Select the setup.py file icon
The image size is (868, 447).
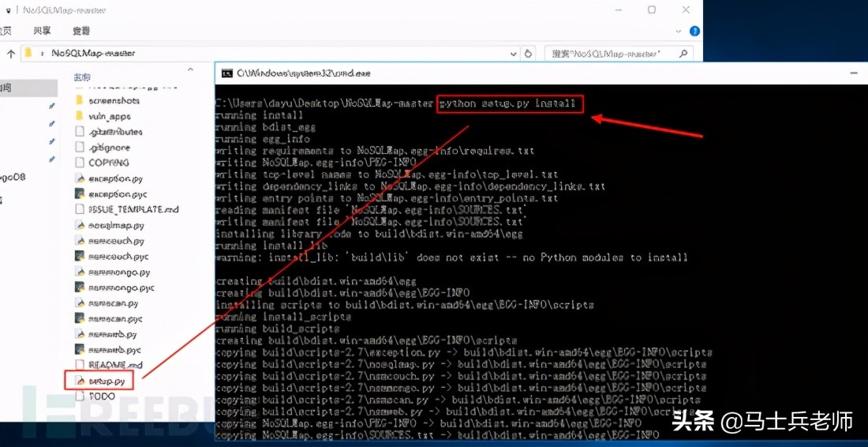[79, 381]
